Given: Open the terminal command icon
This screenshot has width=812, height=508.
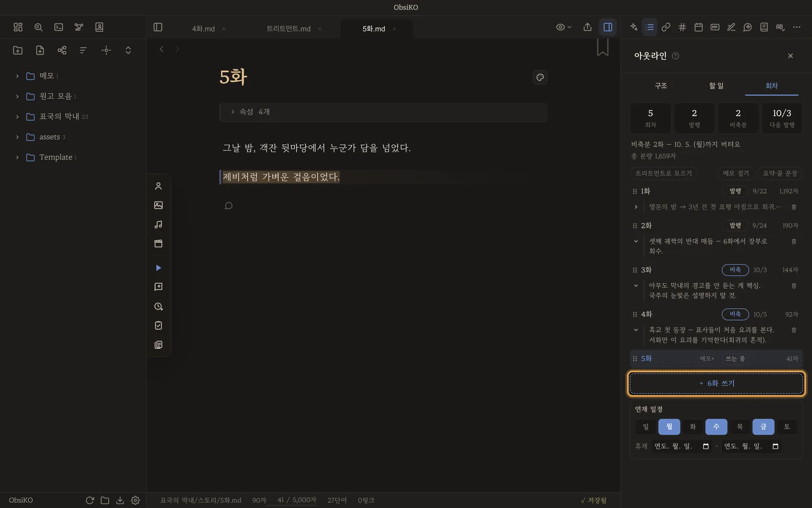Looking at the screenshot, I should 59,27.
